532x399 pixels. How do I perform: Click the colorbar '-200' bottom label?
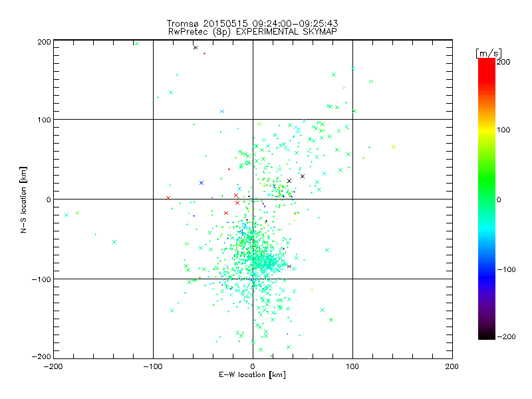[x=506, y=336]
